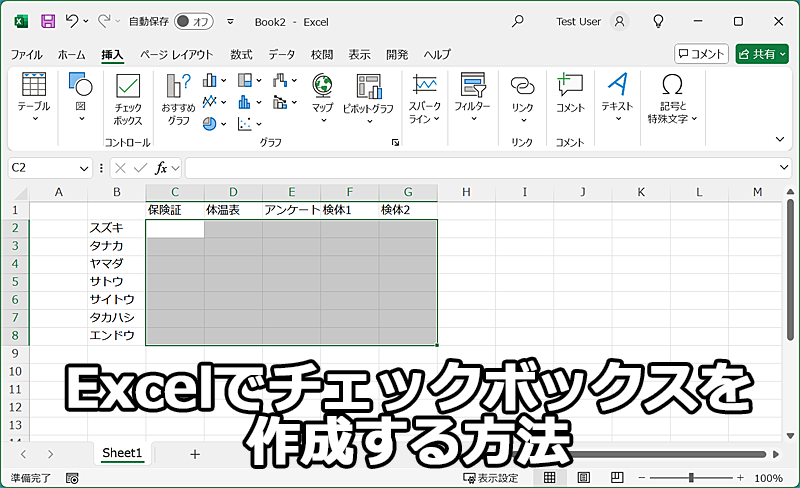
Task: Click the save icon in title bar
Action: coord(48,20)
